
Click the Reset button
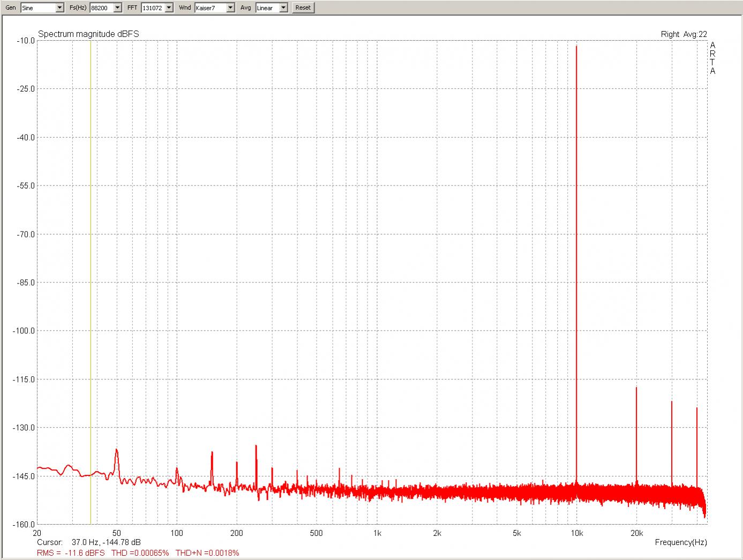tap(303, 8)
